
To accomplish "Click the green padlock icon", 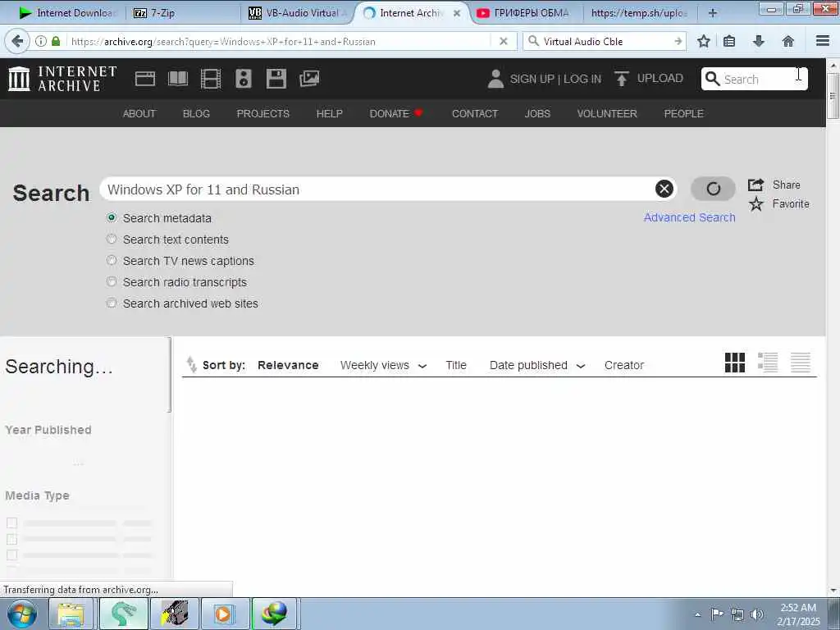I will [x=56, y=41].
